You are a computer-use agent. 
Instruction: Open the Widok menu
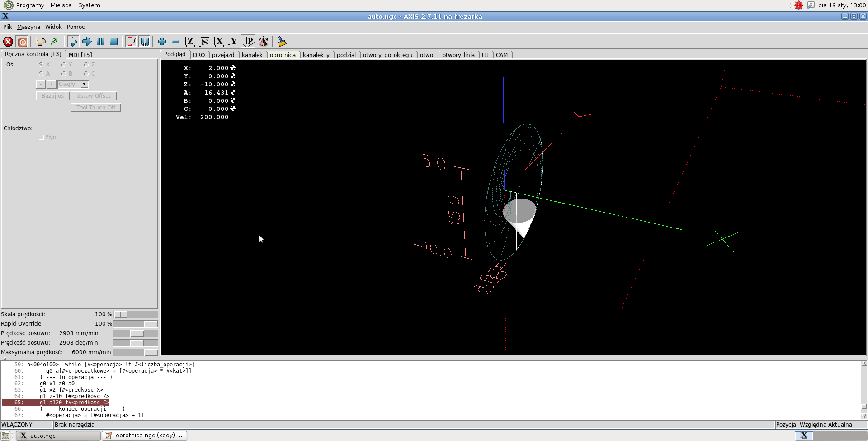point(53,27)
